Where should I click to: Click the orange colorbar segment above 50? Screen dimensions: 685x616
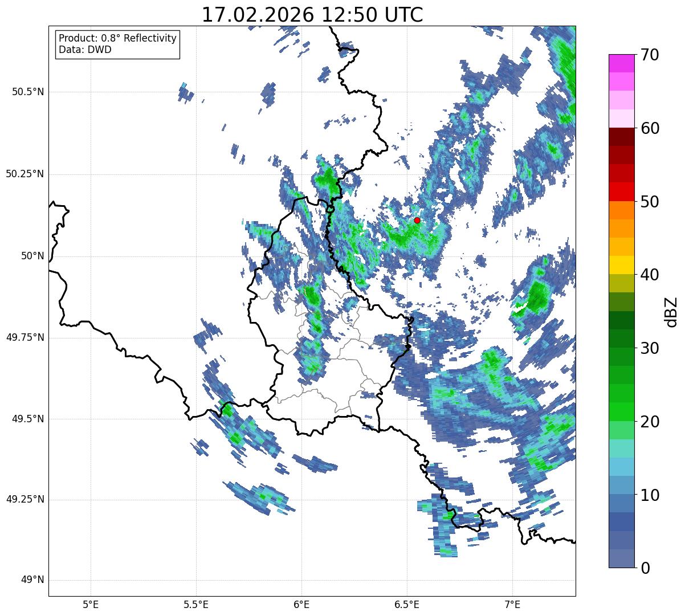[621, 210]
